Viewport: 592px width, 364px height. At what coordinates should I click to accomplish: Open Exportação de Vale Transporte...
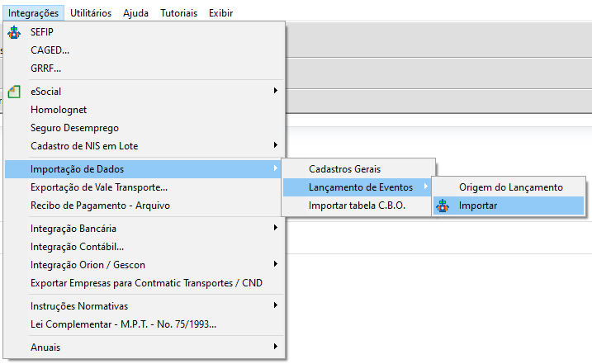pos(99,187)
